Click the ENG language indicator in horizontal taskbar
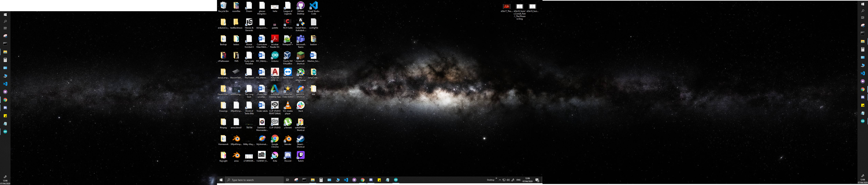868x185 pixels. [x=518, y=180]
